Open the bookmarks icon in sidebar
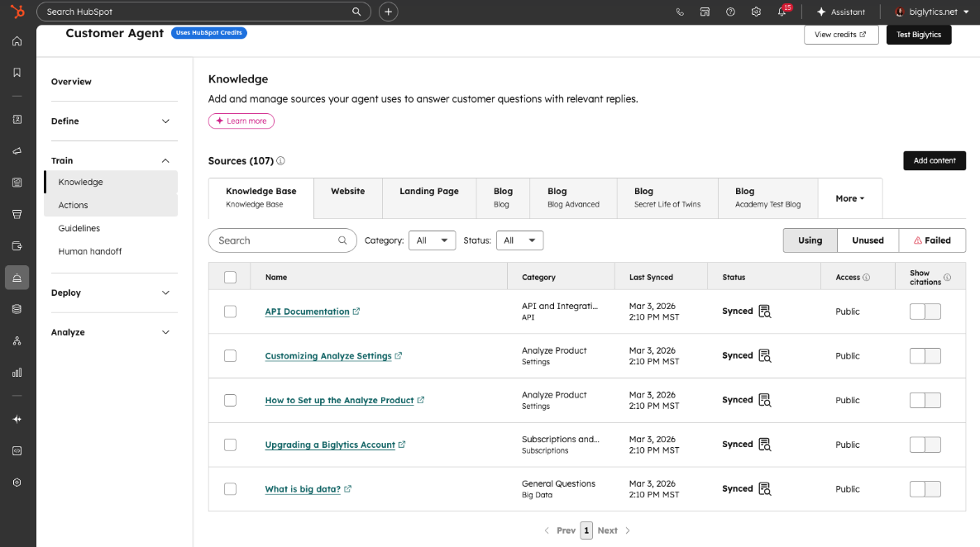The height and width of the screenshot is (547, 980). click(x=17, y=73)
